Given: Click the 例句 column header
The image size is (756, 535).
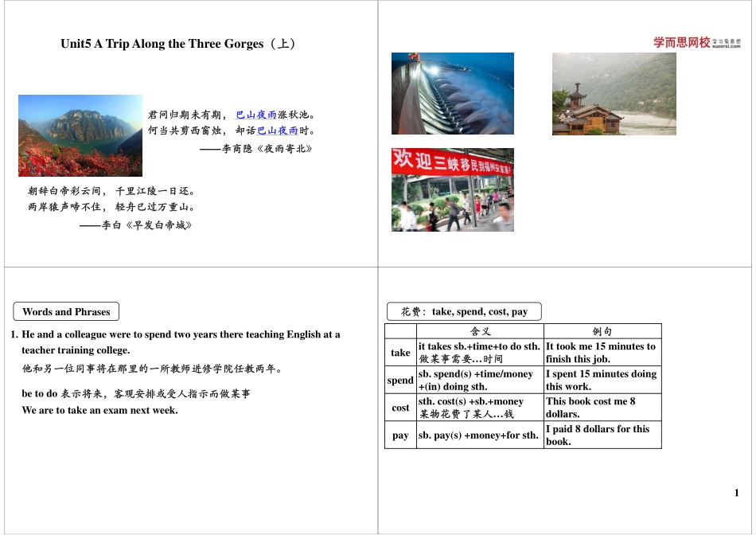Looking at the screenshot, I should (x=602, y=330).
